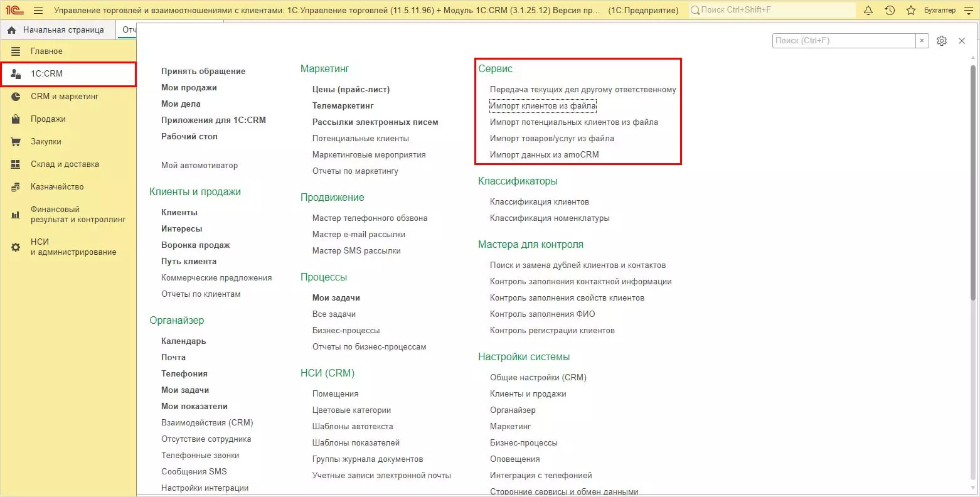Open Импорт клиентов из файла
The image size is (980, 497).
click(x=543, y=106)
